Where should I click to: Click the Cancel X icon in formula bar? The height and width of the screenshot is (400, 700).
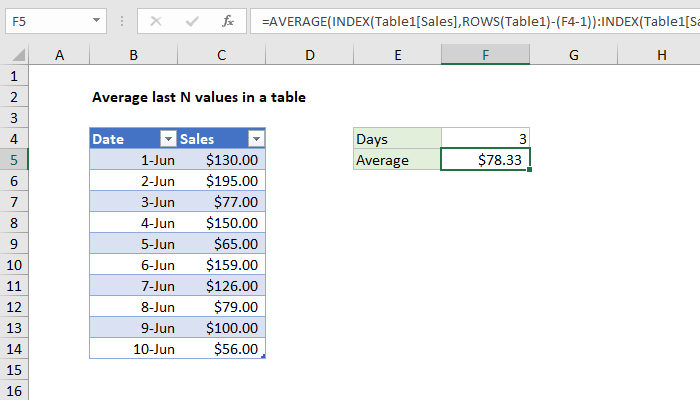(x=158, y=19)
